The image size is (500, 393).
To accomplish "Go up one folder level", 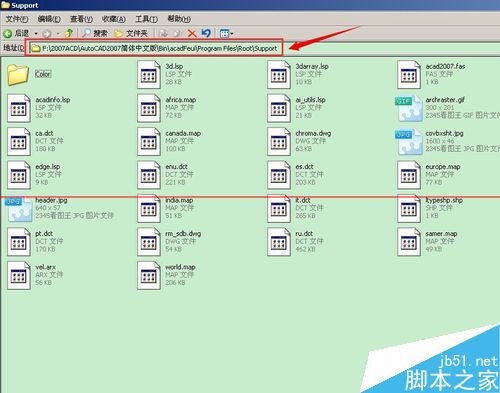I will [x=69, y=33].
